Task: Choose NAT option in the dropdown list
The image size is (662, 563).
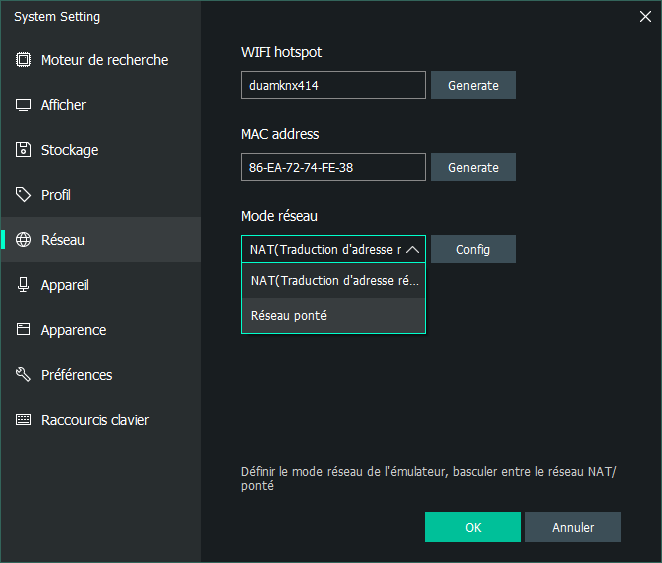Action: pyautogui.click(x=333, y=281)
